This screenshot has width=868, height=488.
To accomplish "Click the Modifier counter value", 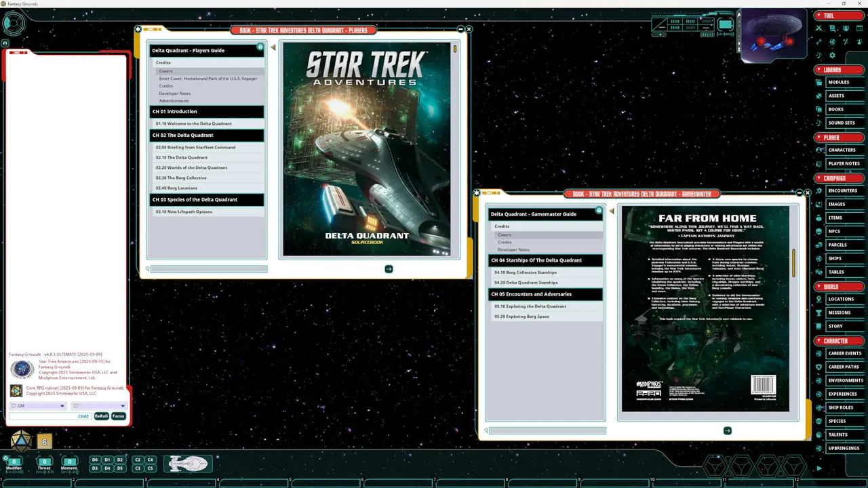I will [x=14, y=462].
